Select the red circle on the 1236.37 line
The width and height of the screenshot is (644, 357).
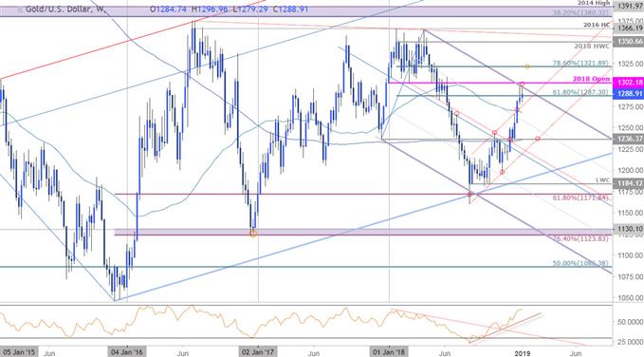point(537,139)
